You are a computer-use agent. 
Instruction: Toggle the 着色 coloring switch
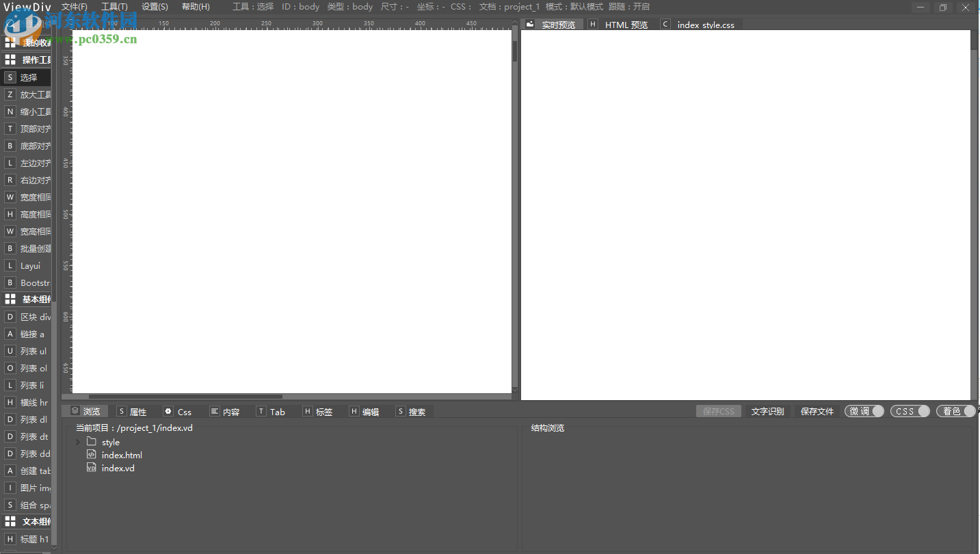coord(955,411)
